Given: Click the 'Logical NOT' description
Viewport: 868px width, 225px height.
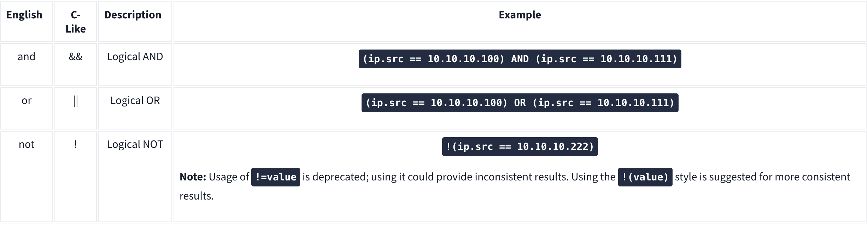Looking at the screenshot, I should coord(135,144).
